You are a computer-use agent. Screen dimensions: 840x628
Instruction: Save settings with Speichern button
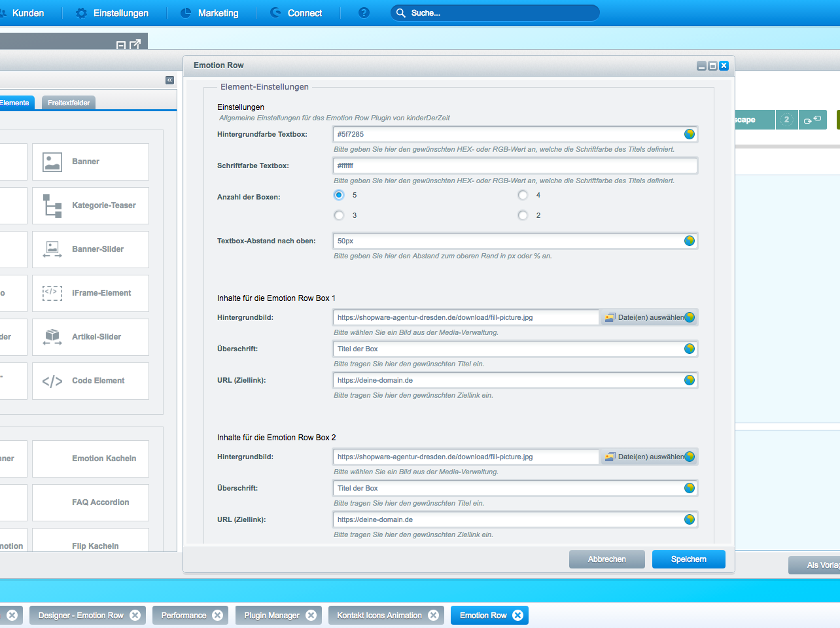689,559
